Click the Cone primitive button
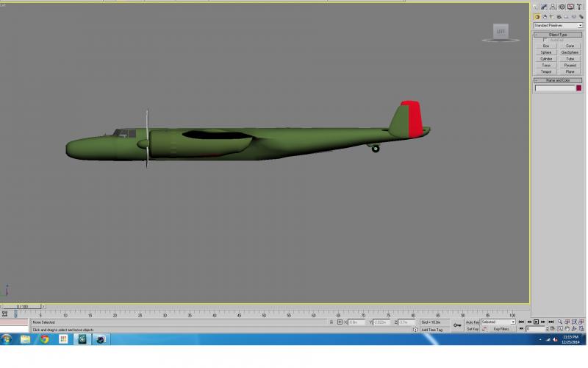Image resolution: width=588 pixels, height=368 pixels. 570,46
